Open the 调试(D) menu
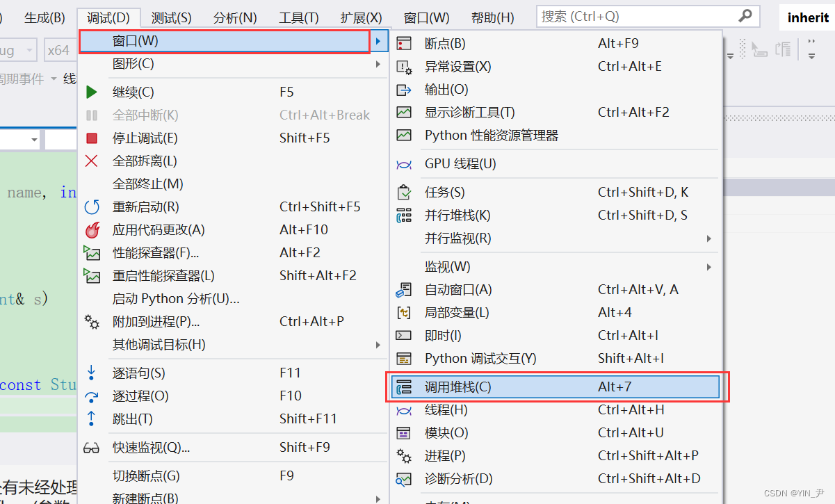Screen dimensions: 835x504 pyautogui.click(x=109, y=17)
